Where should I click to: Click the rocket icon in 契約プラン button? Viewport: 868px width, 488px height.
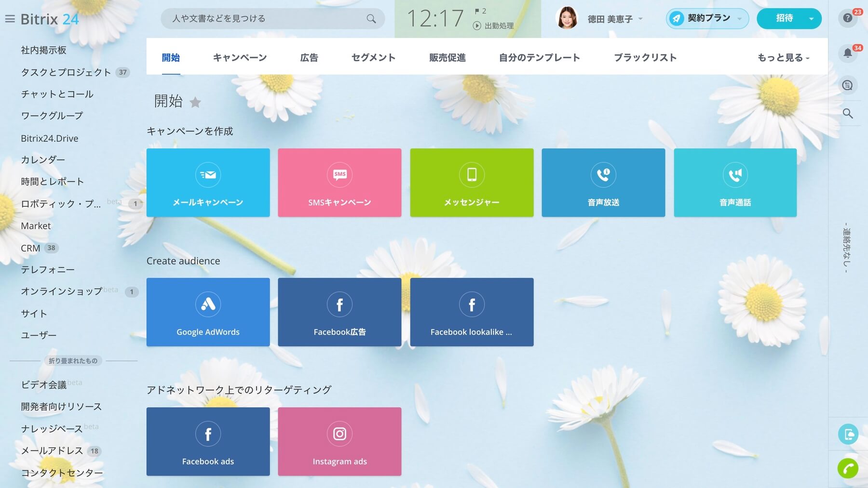677,19
